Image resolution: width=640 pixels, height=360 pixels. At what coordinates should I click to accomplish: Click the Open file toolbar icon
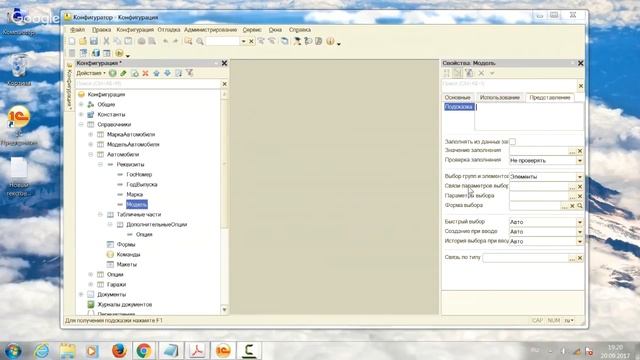click(83, 41)
